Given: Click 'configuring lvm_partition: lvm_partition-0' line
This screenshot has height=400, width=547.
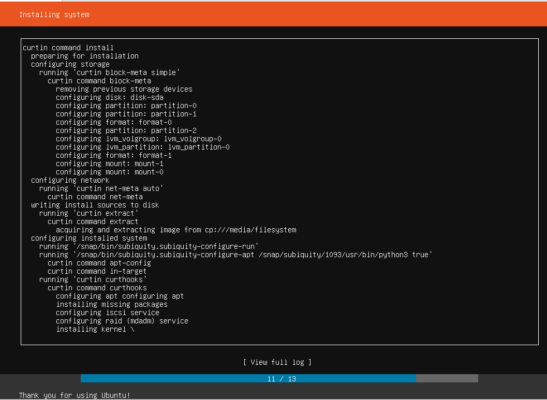Looking at the screenshot, I should (143, 147).
